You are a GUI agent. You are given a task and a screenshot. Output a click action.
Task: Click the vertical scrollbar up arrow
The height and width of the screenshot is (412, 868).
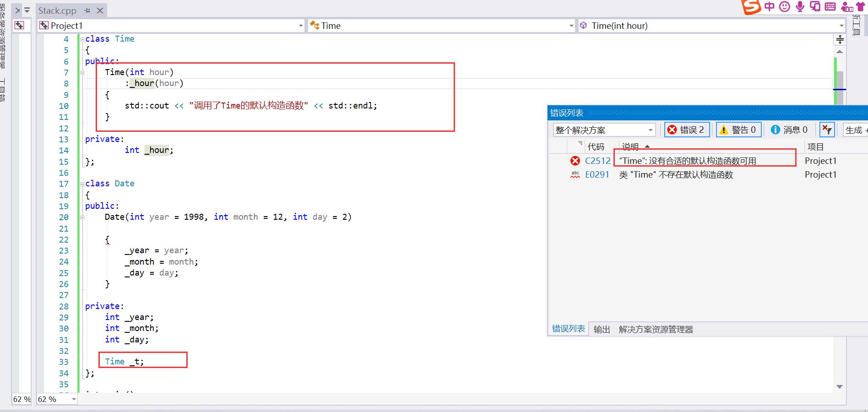(840, 51)
